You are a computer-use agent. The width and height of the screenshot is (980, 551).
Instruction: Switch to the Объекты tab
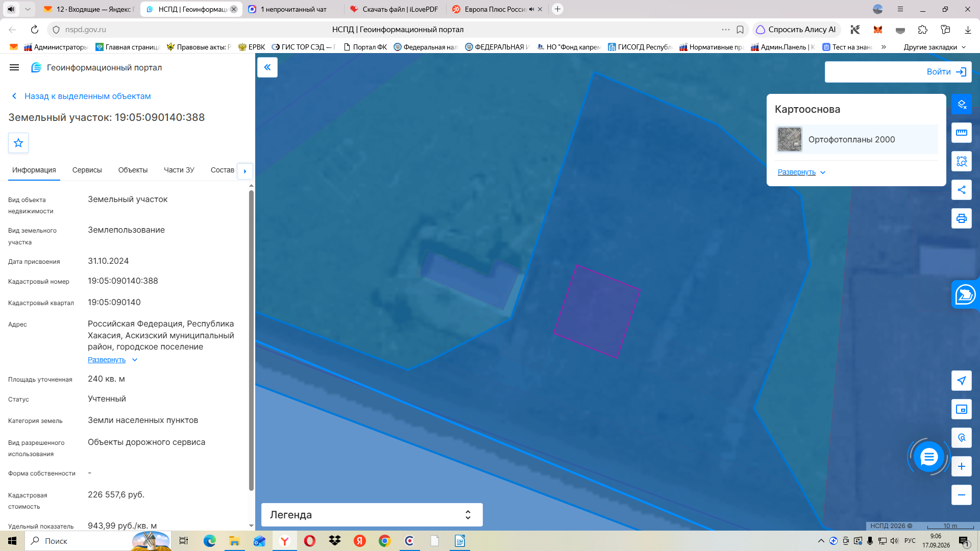133,170
